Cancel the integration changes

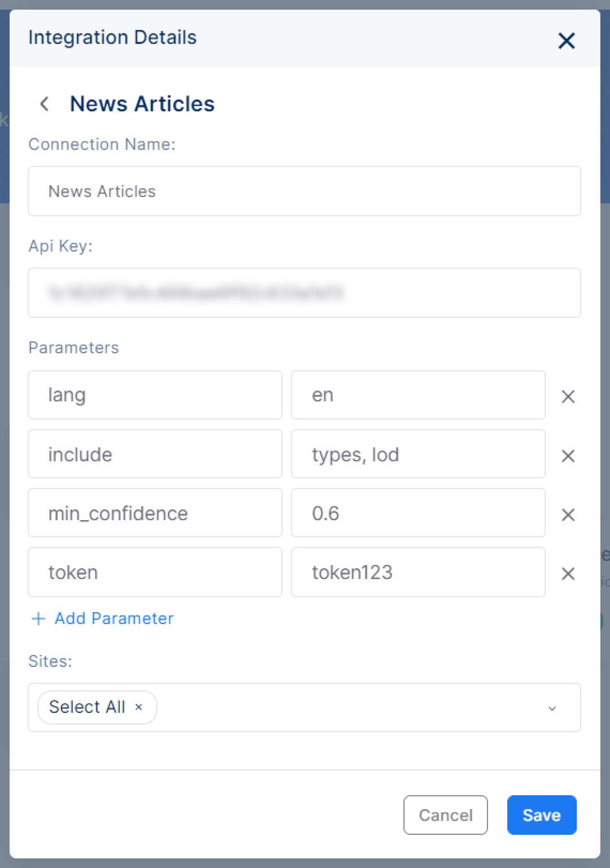click(446, 815)
